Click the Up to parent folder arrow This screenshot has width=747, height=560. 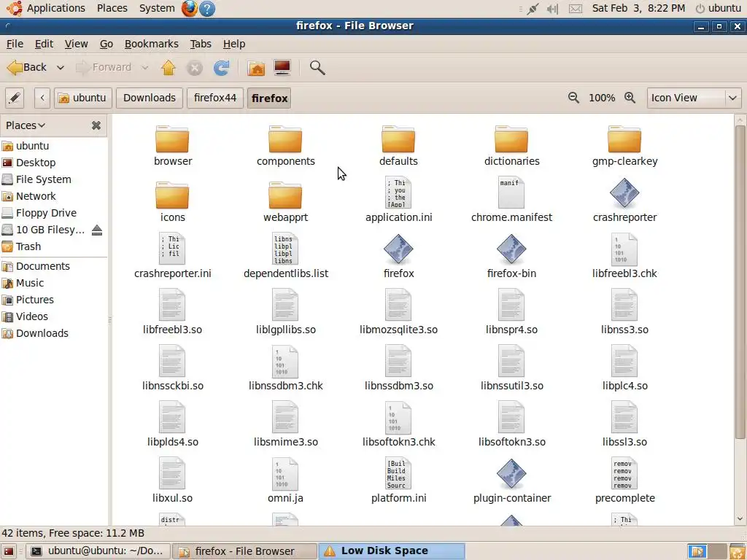pyautogui.click(x=169, y=68)
